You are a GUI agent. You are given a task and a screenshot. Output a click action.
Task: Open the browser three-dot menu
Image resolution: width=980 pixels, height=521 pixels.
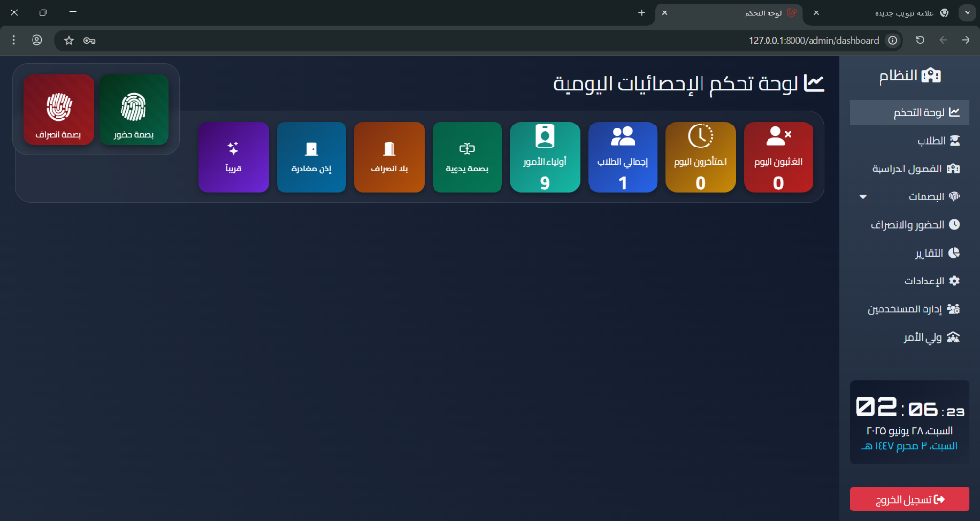click(x=13, y=40)
